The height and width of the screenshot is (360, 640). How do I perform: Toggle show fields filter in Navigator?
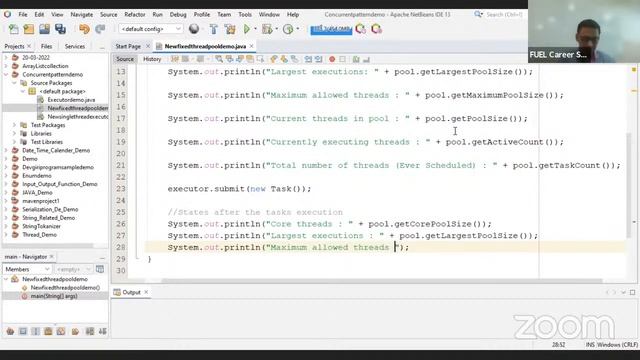(x=23, y=331)
